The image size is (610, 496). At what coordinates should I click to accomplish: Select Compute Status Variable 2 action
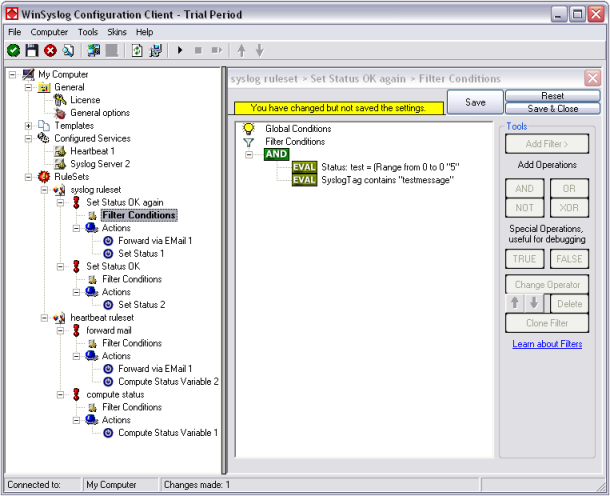click(x=168, y=382)
